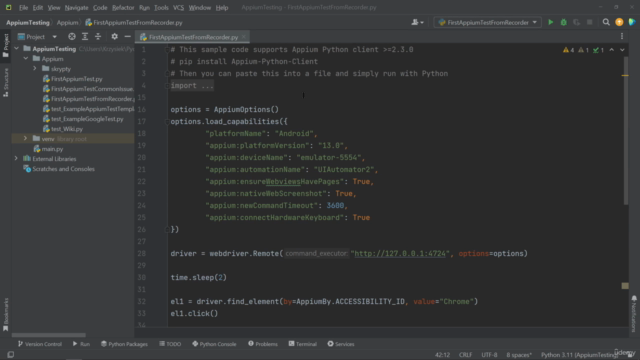The image size is (640, 360).
Task: Open Version Control tool window
Action: tap(40, 344)
